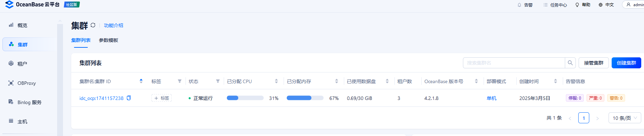Open the tag column filter
The image size is (644, 136).
(x=179, y=81)
